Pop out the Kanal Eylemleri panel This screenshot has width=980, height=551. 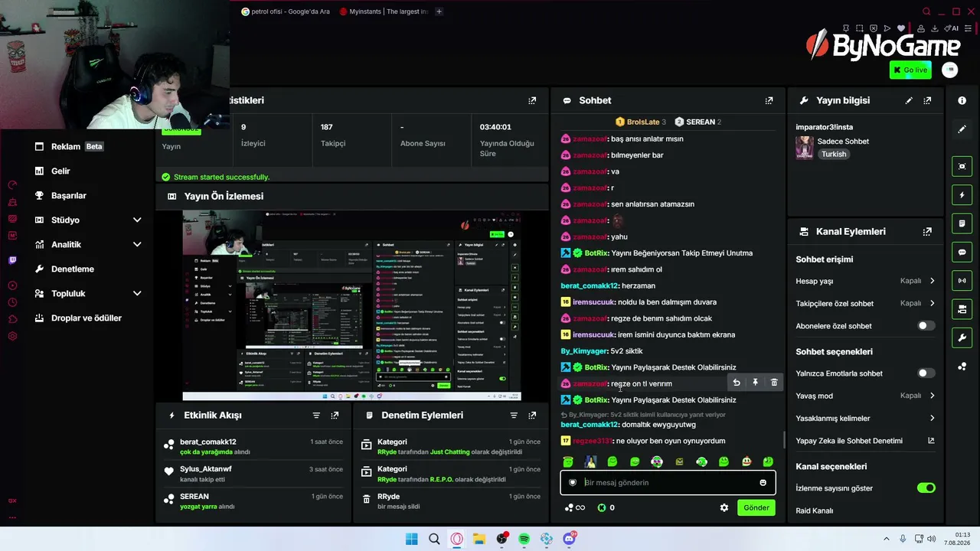click(927, 231)
